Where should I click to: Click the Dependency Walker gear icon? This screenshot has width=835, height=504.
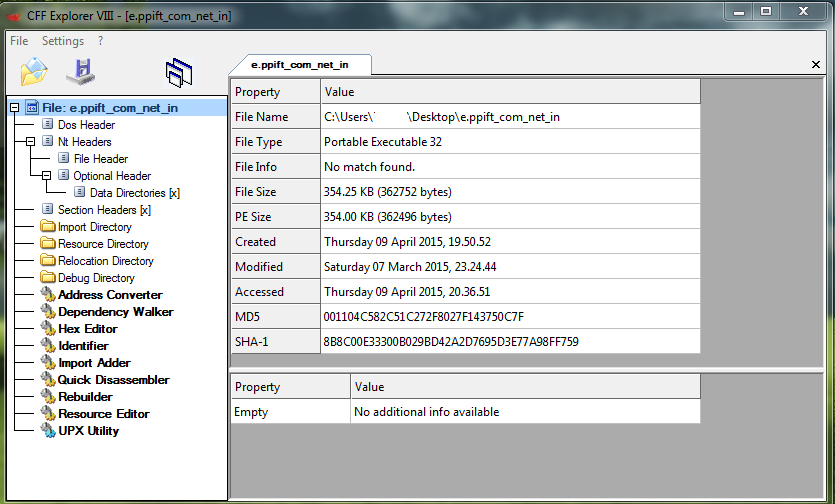(x=48, y=312)
